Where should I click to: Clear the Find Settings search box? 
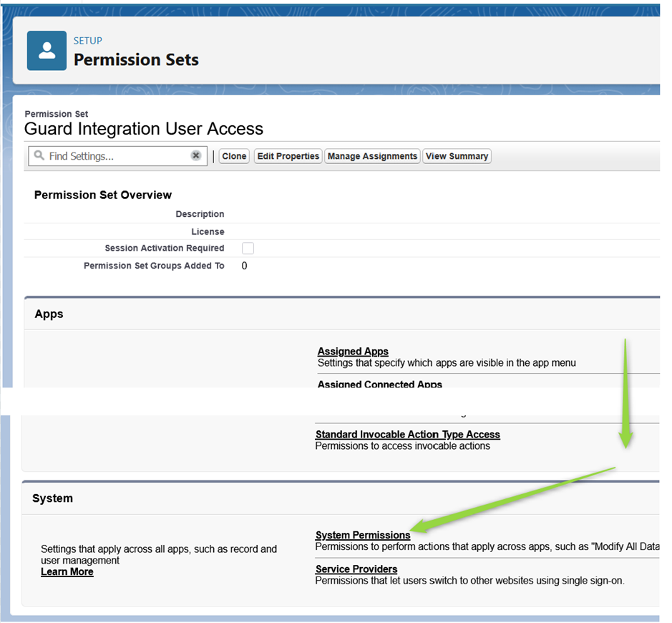(195, 156)
